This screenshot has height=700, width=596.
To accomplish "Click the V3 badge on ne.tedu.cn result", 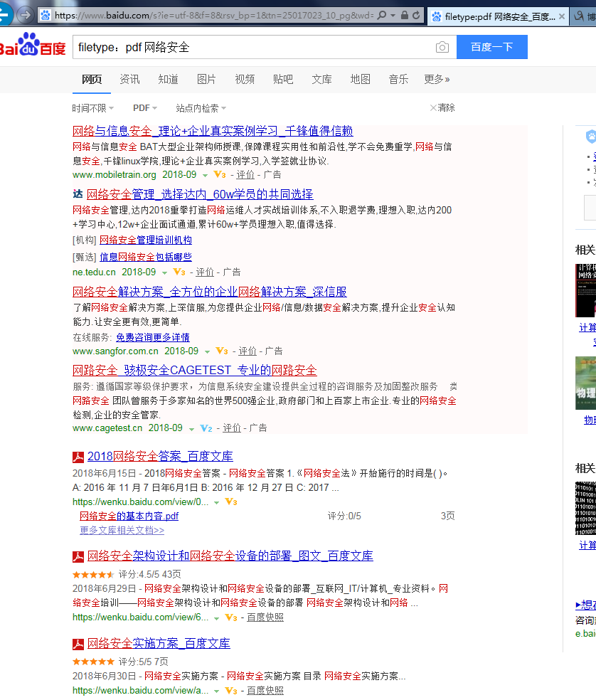I will click(x=179, y=272).
